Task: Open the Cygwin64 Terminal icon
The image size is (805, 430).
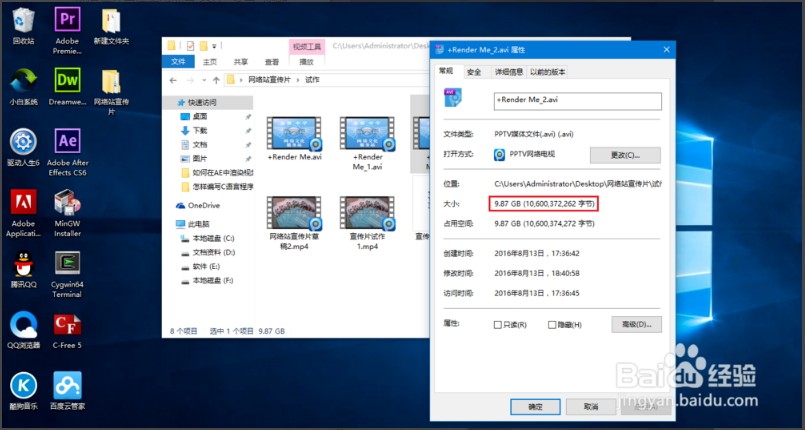Action: click(x=68, y=264)
